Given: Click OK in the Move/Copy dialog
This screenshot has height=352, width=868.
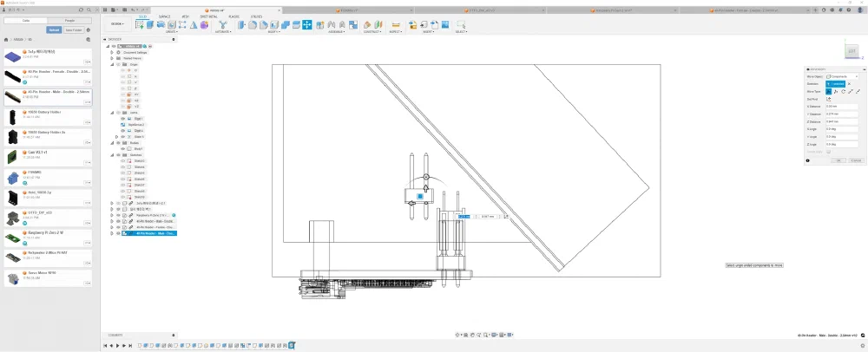Looking at the screenshot, I should tap(838, 160).
